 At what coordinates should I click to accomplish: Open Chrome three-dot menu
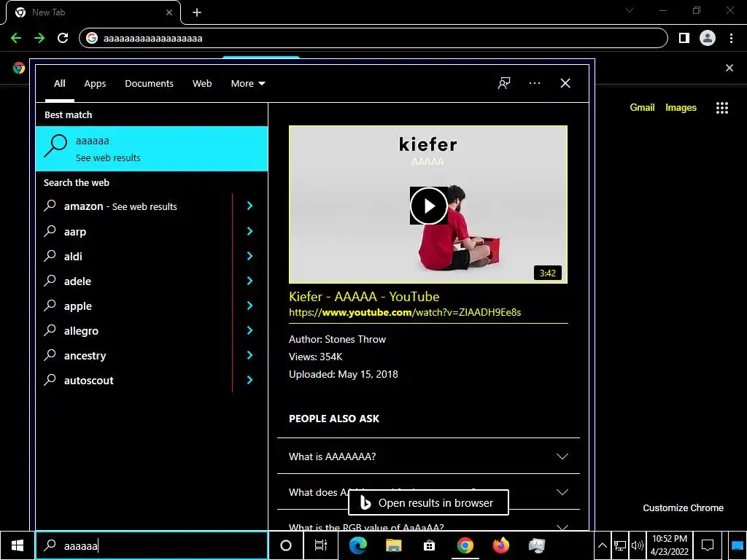pos(731,38)
